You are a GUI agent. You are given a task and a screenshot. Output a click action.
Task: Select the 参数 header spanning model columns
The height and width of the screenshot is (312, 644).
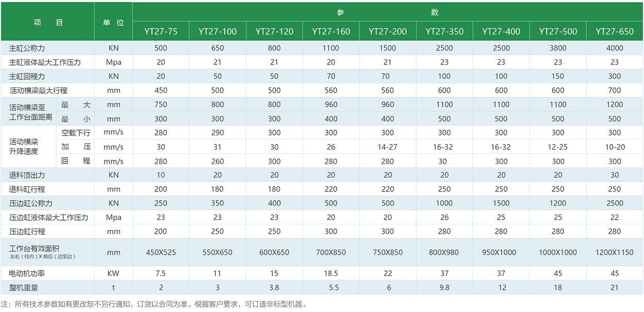pos(387,12)
